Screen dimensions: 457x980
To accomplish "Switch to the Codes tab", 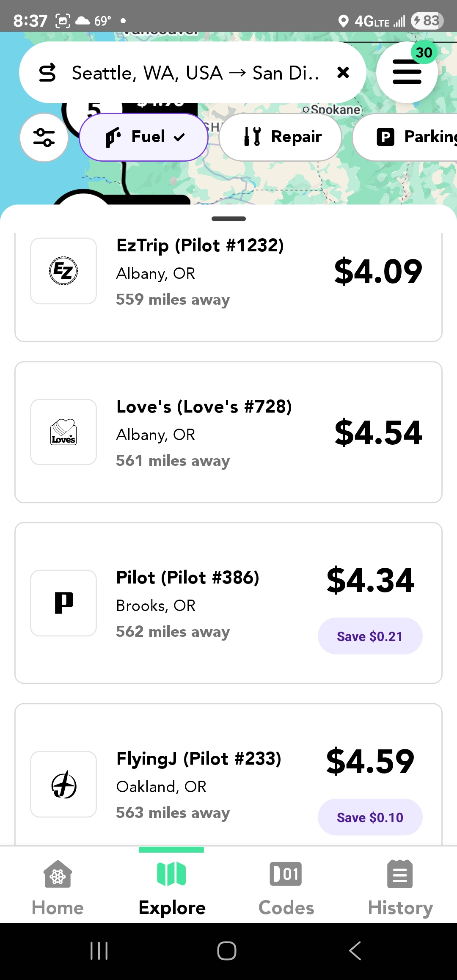I will (286, 885).
